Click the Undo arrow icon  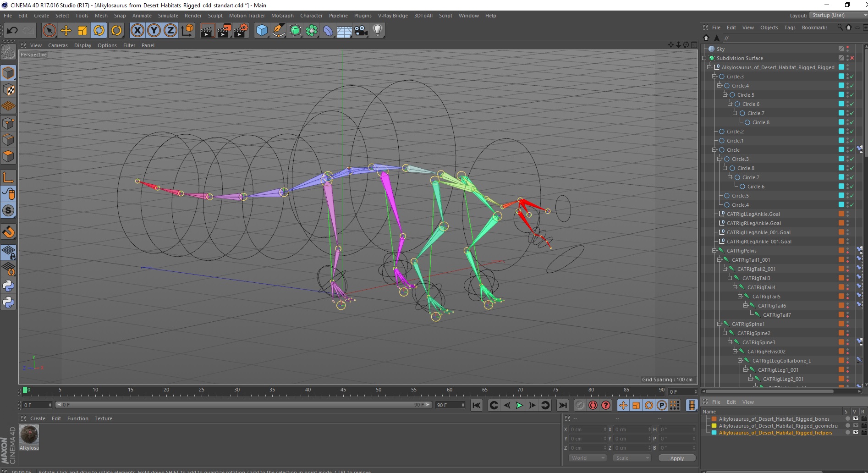point(12,31)
